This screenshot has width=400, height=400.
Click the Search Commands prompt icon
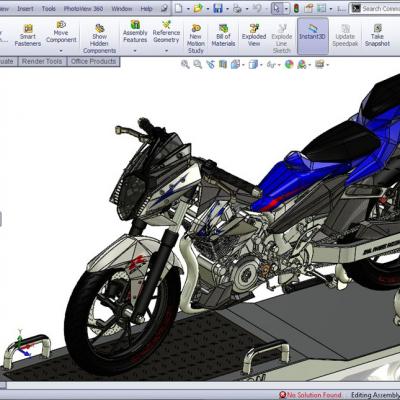[356, 9]
